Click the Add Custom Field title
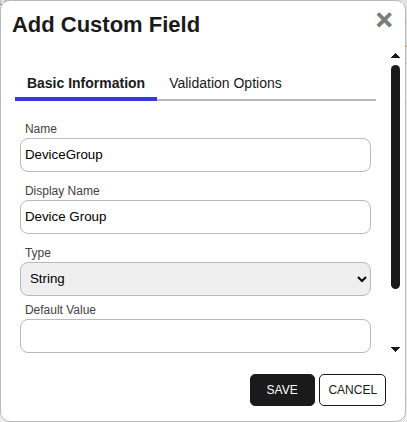This screenshot has height=422, width=407. [106, 25]
